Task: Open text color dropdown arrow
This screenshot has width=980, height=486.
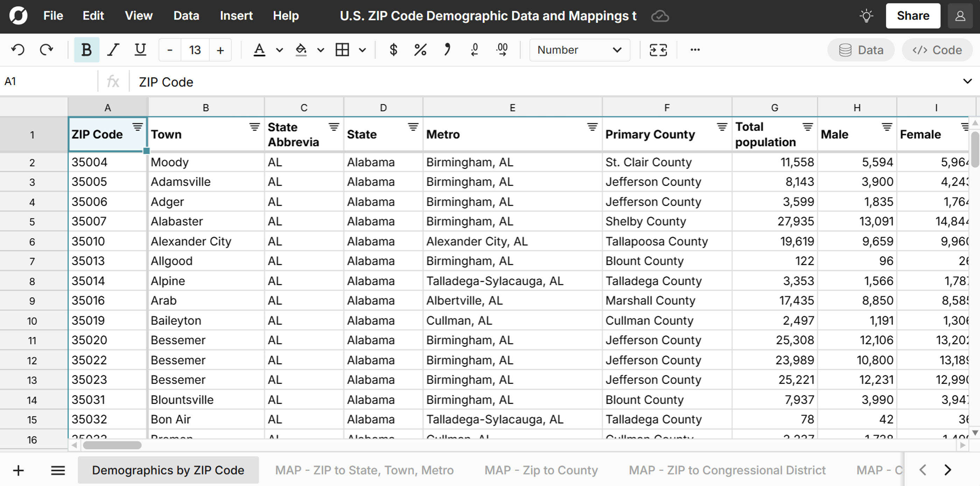Action: pos(280,50)
